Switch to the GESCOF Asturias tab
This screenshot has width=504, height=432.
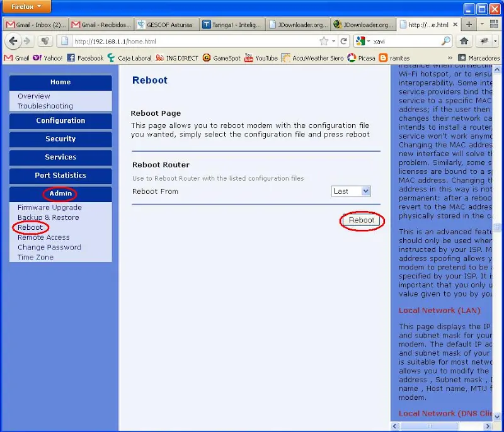tap(166, 25)
